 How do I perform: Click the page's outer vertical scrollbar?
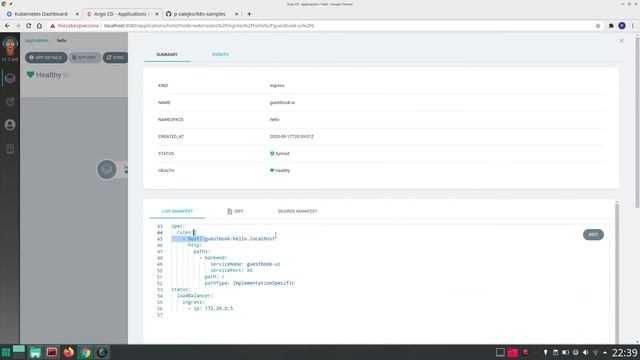(637, 122)
